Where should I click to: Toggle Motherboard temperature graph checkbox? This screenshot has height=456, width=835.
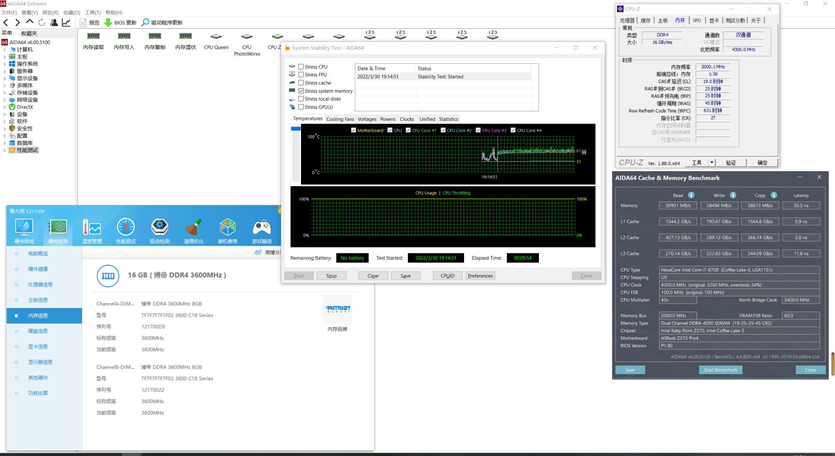(x=354, y=130)
